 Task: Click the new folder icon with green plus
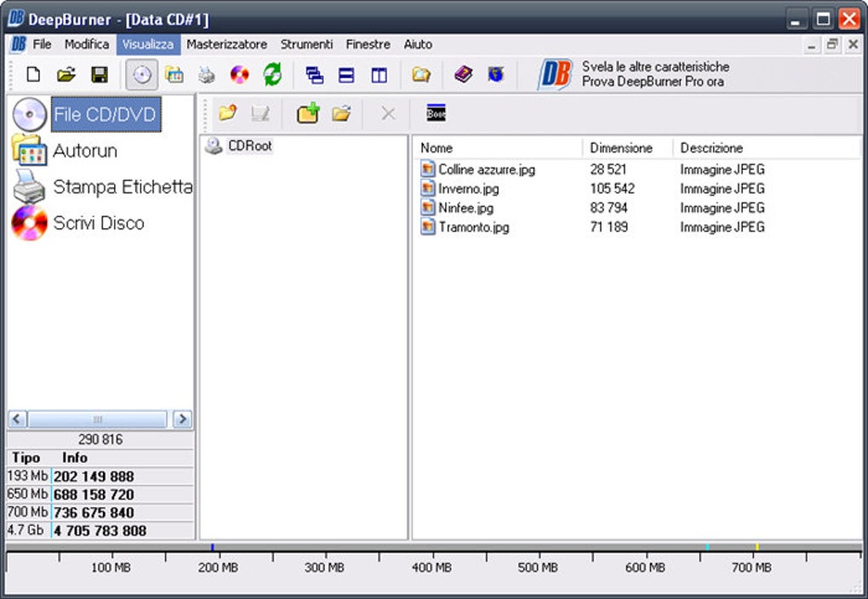click(308, 113)
